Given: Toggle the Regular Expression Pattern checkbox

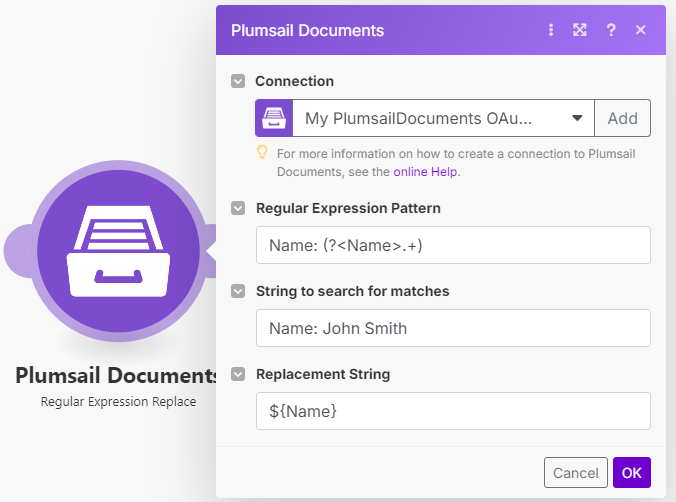Looking at the screenshot, I should (x=238, y=208).
